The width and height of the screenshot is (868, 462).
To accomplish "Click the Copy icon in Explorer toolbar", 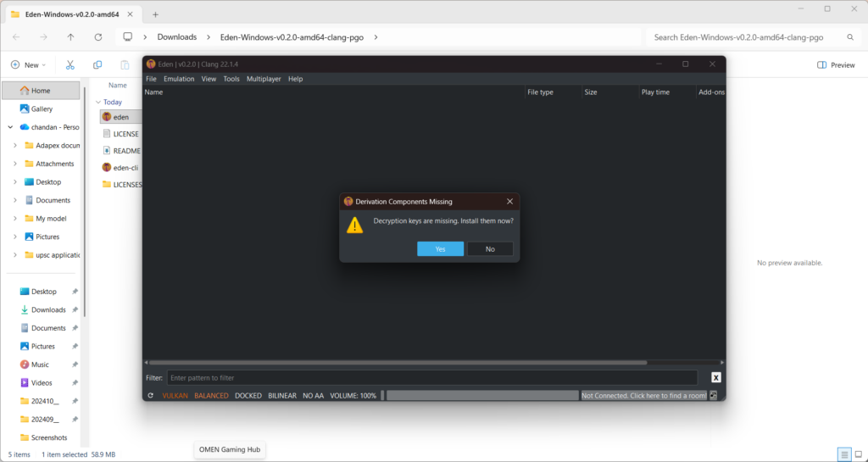I will 97,64.
